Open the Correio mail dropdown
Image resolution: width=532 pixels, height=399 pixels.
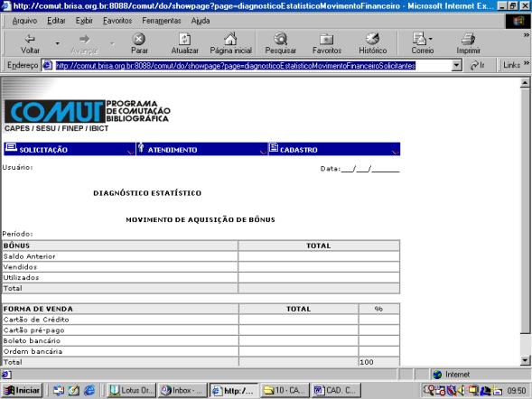pos(430,39)
